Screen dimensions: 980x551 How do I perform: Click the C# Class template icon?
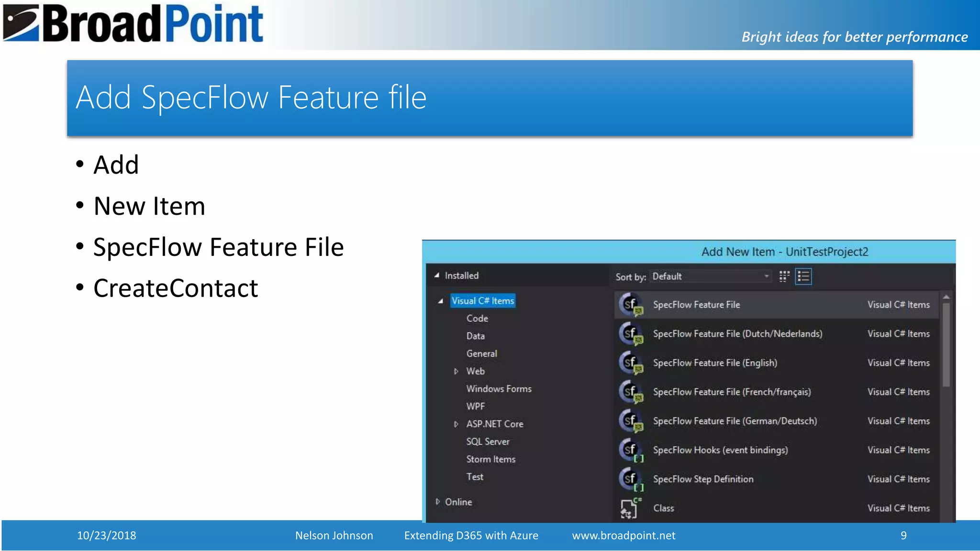pos(631,508)
